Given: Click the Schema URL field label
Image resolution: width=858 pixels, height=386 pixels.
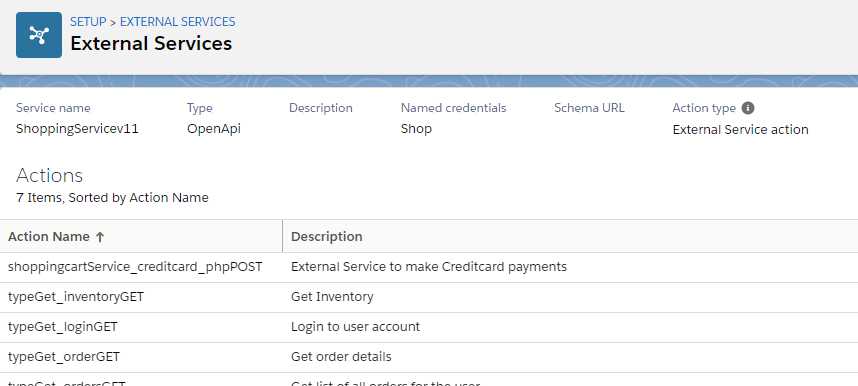Looking at the screenshot, I should [589, 108].
